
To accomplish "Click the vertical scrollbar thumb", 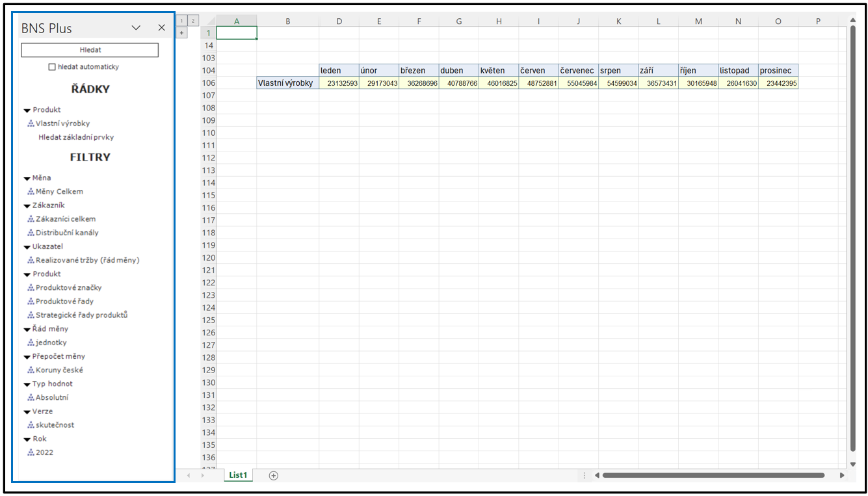I will (x=853, y=239).
